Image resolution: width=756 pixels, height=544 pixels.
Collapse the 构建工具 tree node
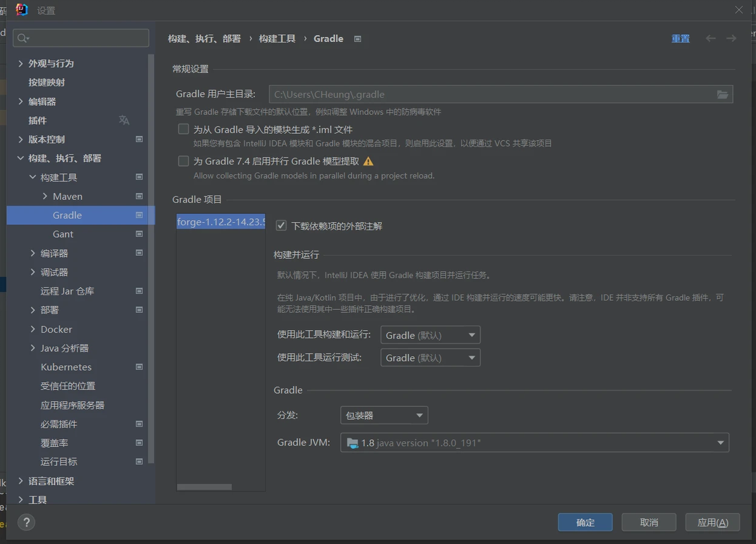[32, 177]
